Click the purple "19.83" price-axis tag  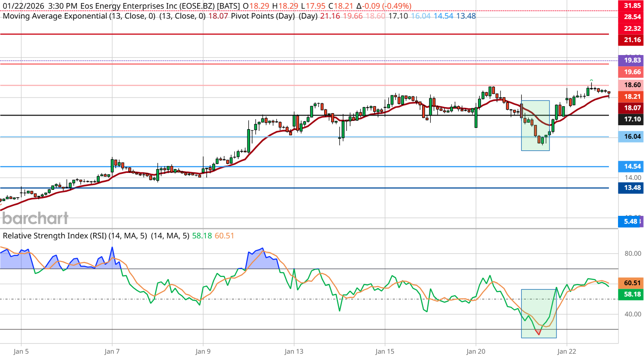coord(631,60)
